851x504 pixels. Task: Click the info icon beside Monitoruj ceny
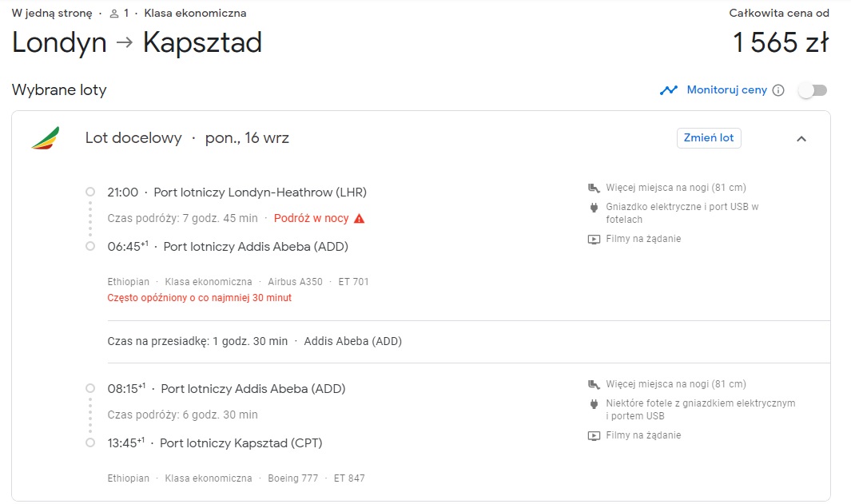click(778, 90)
